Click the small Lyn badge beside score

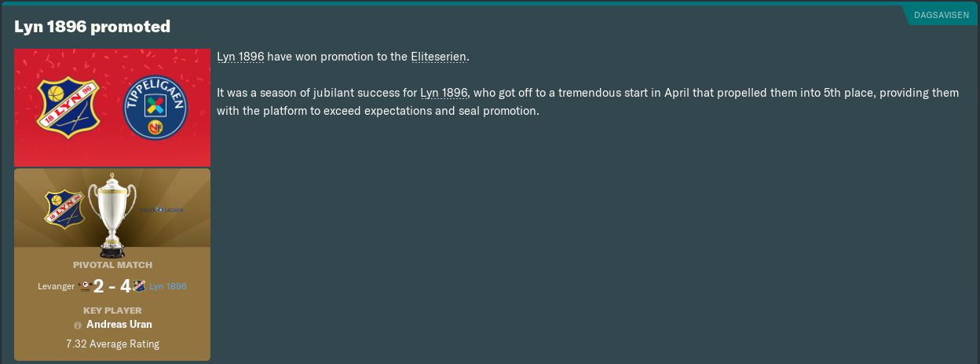coord(139,286)
